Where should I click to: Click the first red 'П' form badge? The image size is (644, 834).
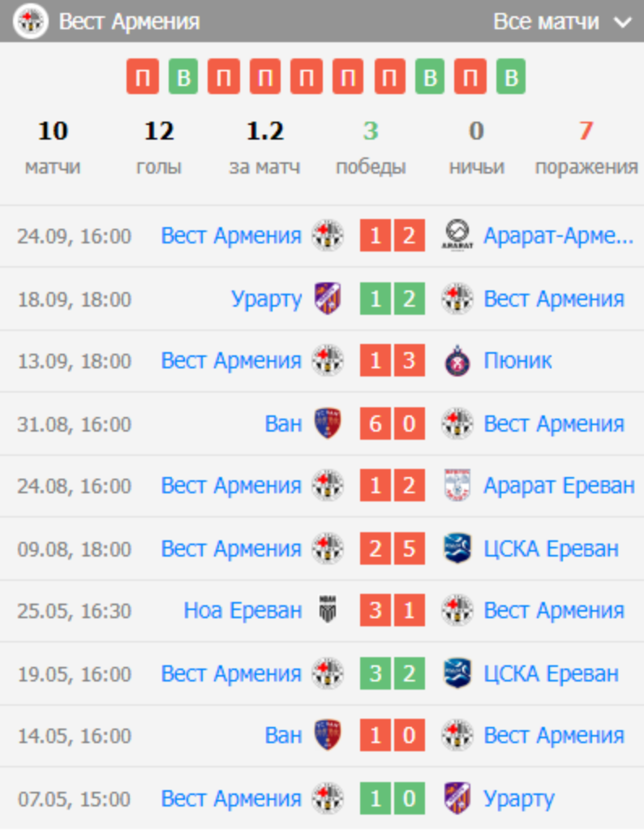[x=142, y=78]
